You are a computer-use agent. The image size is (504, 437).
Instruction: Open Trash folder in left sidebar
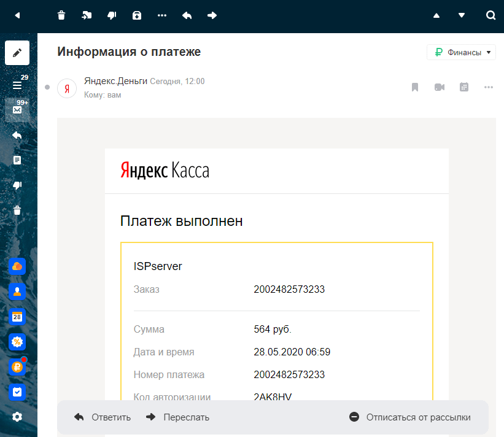pos(17,211)
